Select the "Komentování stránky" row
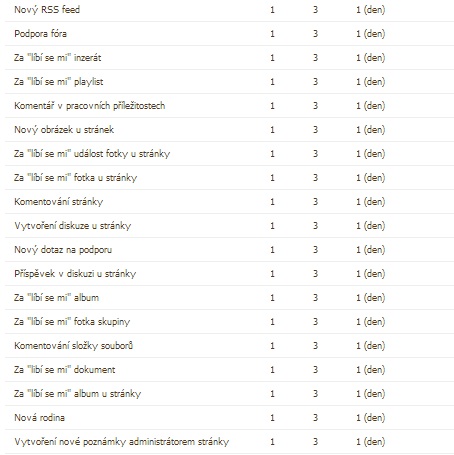This screenshot has height=455, width=454. tap(229, 202)
